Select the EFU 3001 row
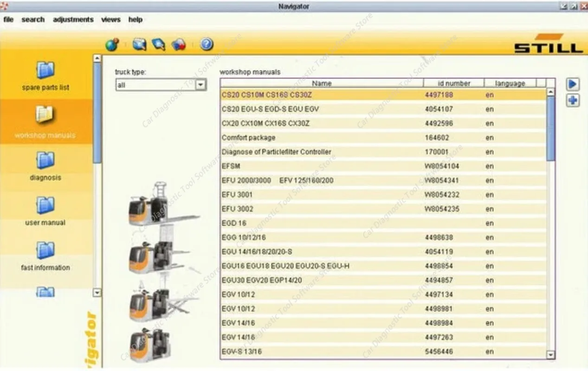The height and width of the screenshot is (371, 588). (x=383, y=195)
